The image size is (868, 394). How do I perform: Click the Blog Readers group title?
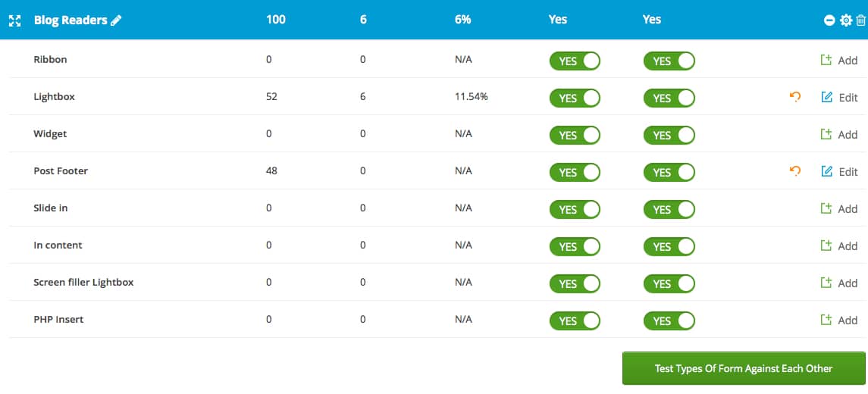pos(71,20)
